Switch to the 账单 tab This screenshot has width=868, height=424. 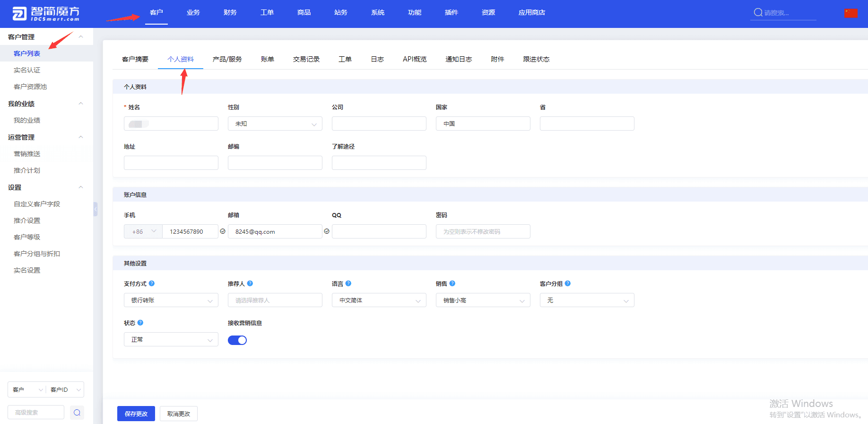coord(268,59)
